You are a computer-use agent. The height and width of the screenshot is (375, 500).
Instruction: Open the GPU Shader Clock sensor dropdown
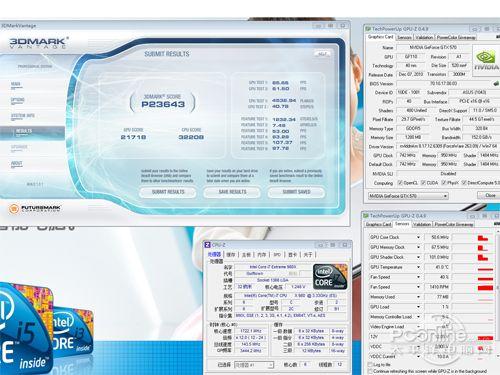point(418,257)
